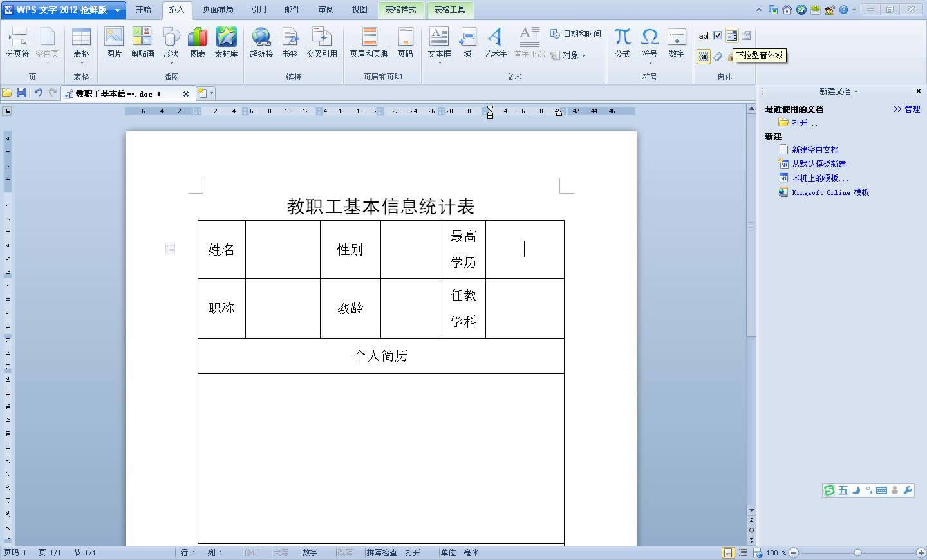Click 新建空白文档 link
This screenshot has width=927, height=560.
coord(815,149)
